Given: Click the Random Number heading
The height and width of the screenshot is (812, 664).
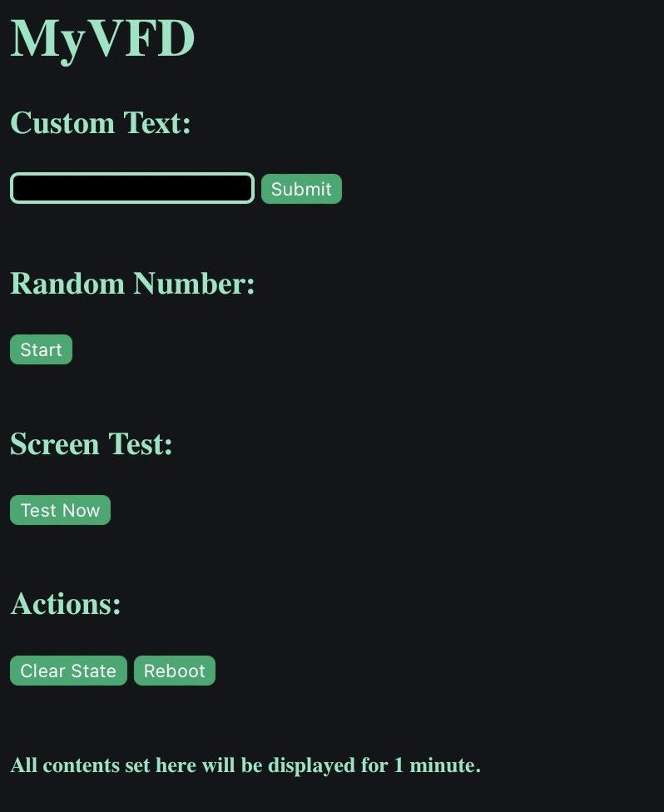Looking at the screenshot, I should [x=132, y=284].
